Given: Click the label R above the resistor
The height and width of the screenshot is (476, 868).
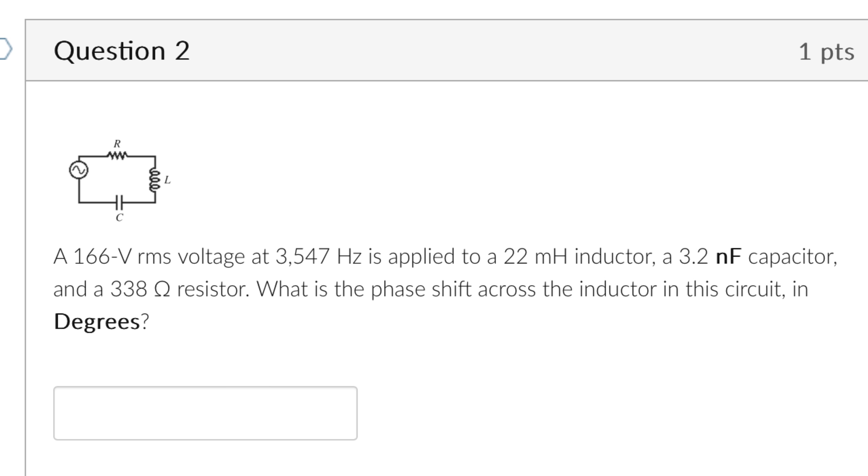Looking at the screenshot, I should pyautogui.click(x=117, y=143).
